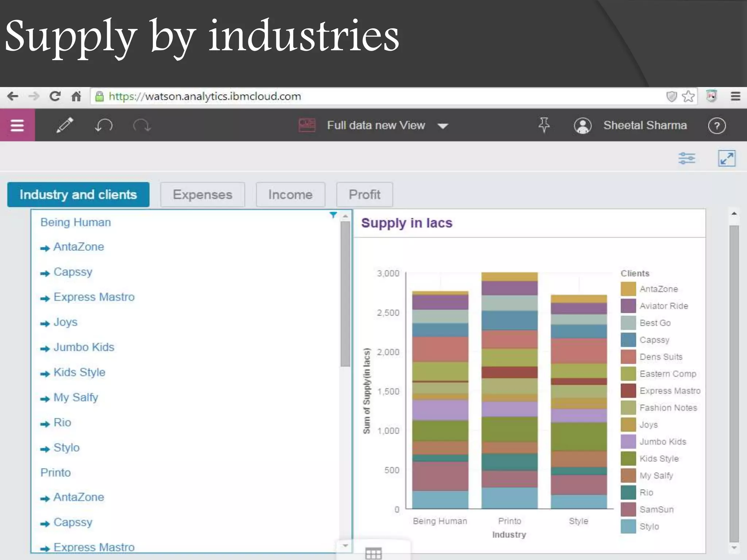
Task: Switch to Income tab
Action: click(290, 195)
